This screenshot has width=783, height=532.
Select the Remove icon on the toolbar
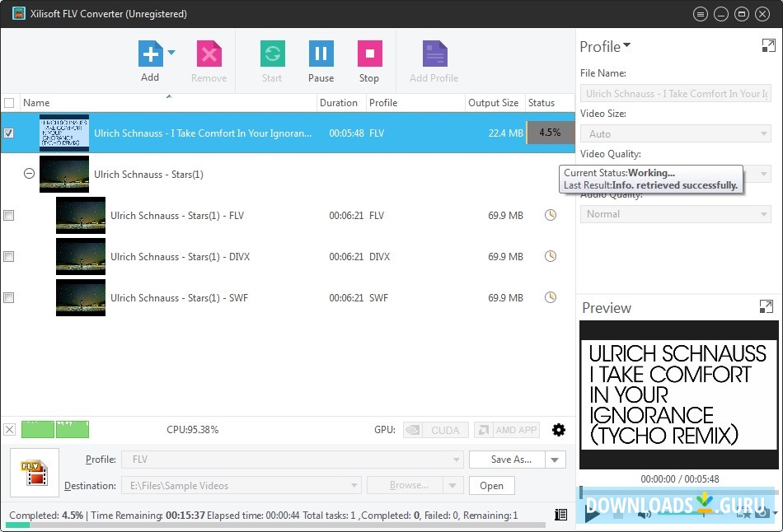[x=209, y=54]
